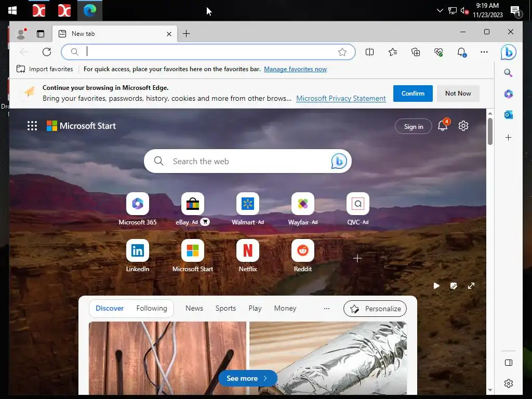
Task: Open the Edge profile icon
Action: point(21,34)
